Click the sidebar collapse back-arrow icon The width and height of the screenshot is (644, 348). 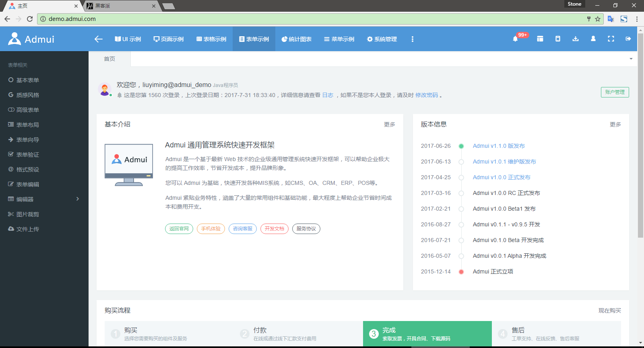coord(99,39)
